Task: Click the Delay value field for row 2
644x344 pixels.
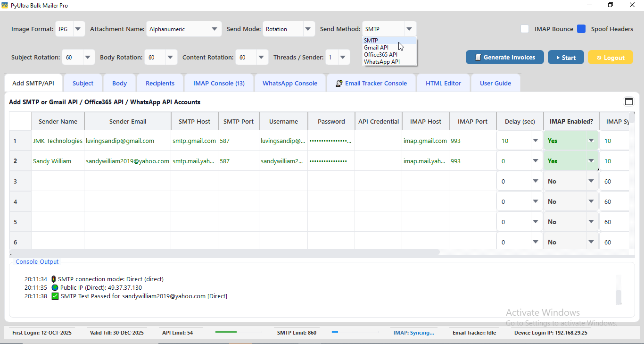Action: [x=514, y=160]
